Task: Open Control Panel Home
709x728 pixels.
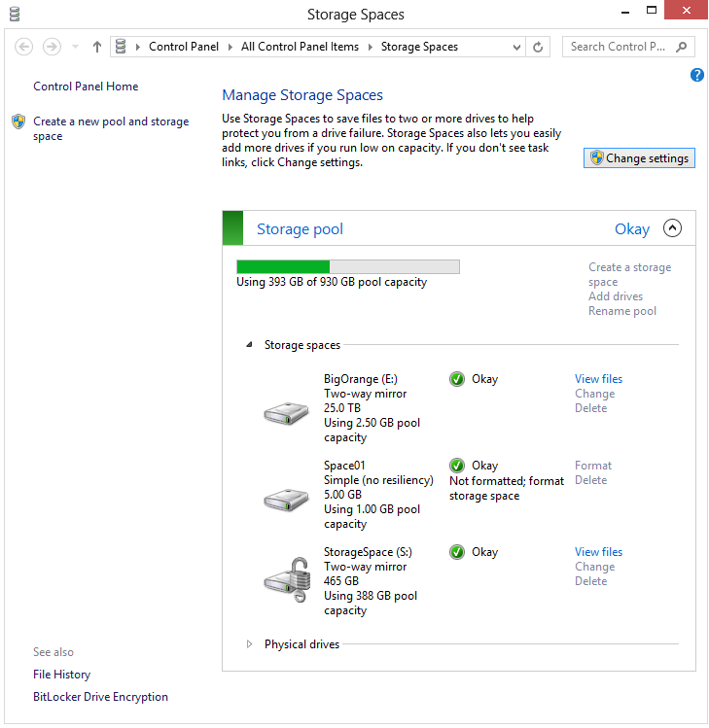Action: click(86, 87)
